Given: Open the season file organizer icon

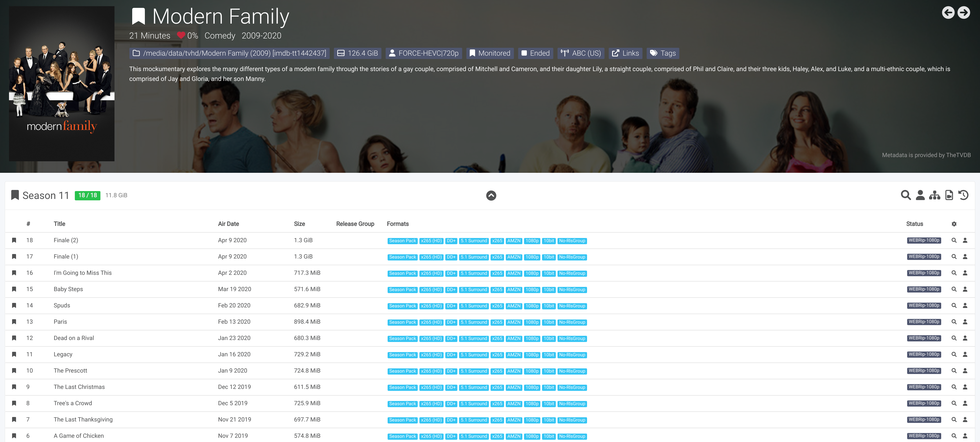Looking at the screenshot, I should coord(935,195).
